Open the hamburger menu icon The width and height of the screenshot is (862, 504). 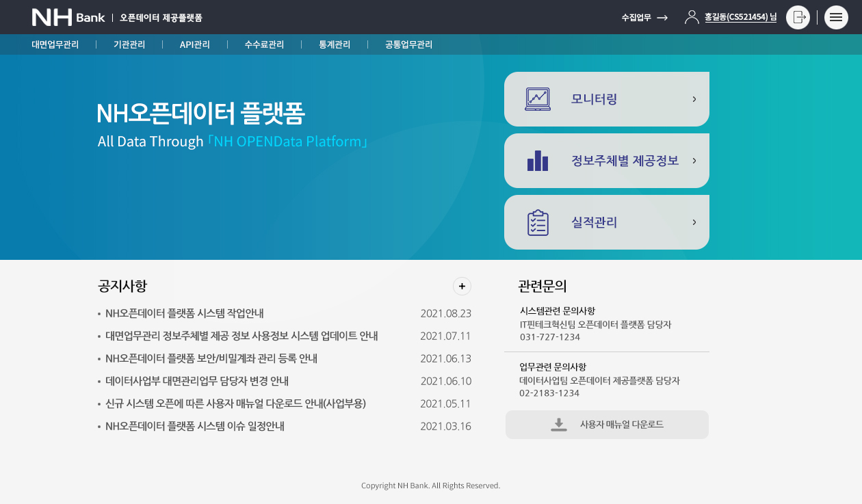[x=836, y=17]
